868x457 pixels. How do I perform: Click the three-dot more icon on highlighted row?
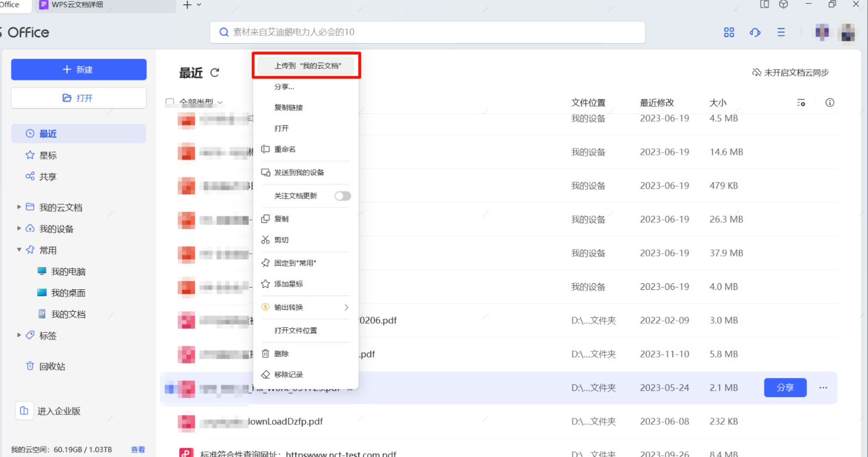pos(823,388)
